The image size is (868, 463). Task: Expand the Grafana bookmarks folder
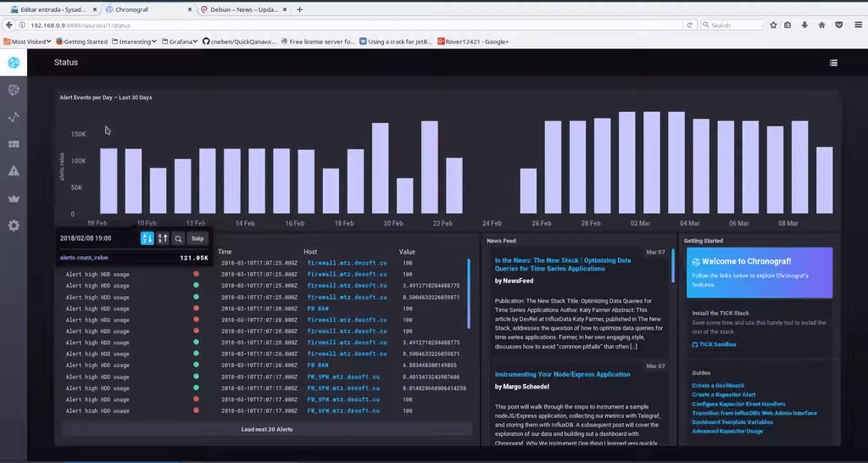tap(180, 42)
